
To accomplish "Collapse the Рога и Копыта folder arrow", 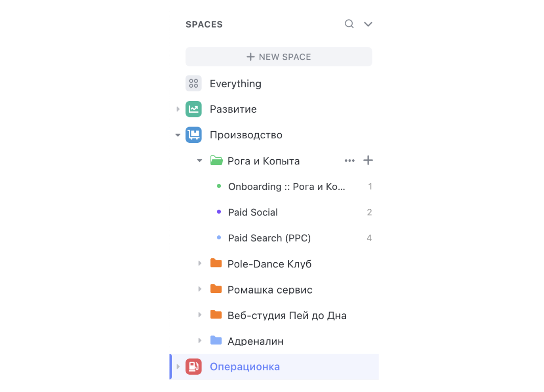I will click(x=200, y=161).
